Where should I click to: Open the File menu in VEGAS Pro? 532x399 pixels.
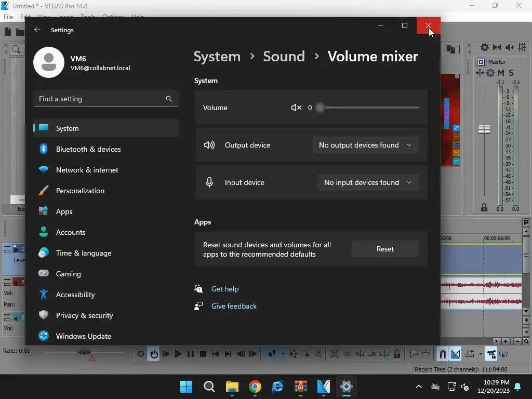click(8, 17)
